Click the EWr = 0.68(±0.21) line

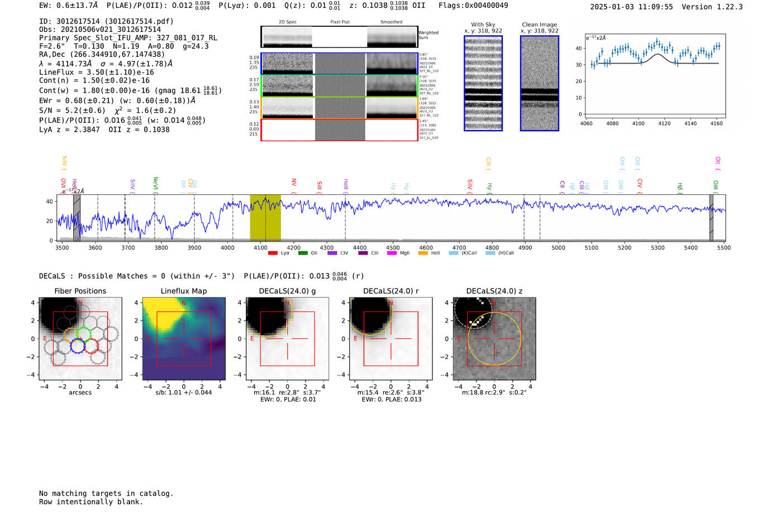pos(117,100)
